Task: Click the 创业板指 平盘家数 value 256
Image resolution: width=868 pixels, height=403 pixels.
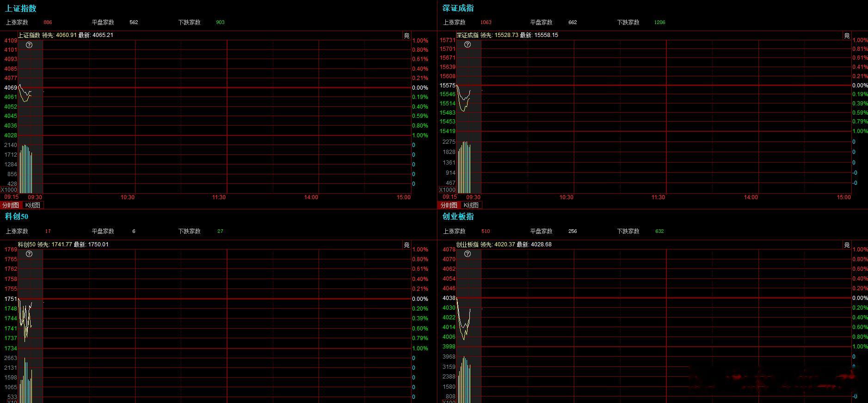Action: 573,231
